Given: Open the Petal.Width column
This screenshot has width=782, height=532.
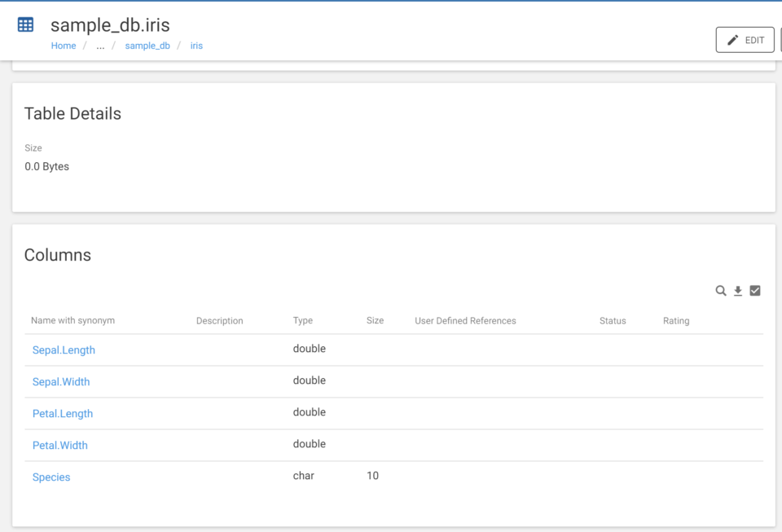Looking at the screenshot, I should 59,446.
